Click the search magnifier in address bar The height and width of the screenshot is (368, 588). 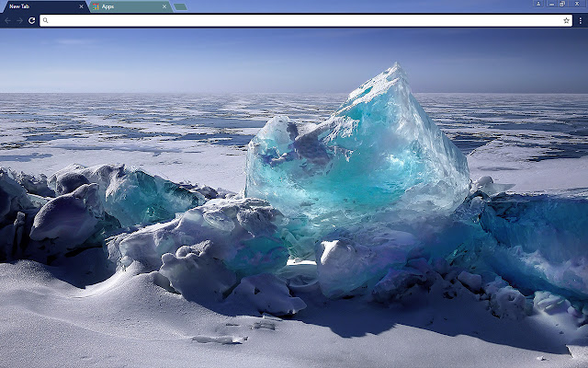coord(45,20)
